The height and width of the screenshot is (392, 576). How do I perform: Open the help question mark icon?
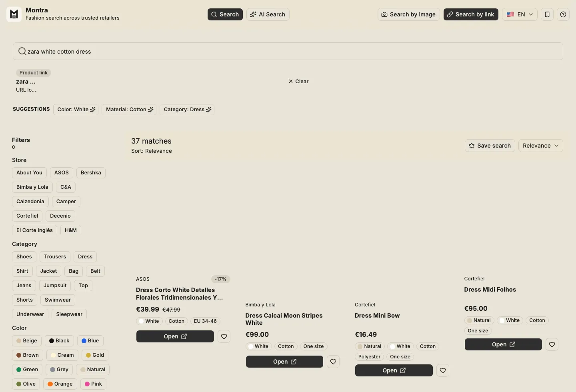click(x=563, y=14)
